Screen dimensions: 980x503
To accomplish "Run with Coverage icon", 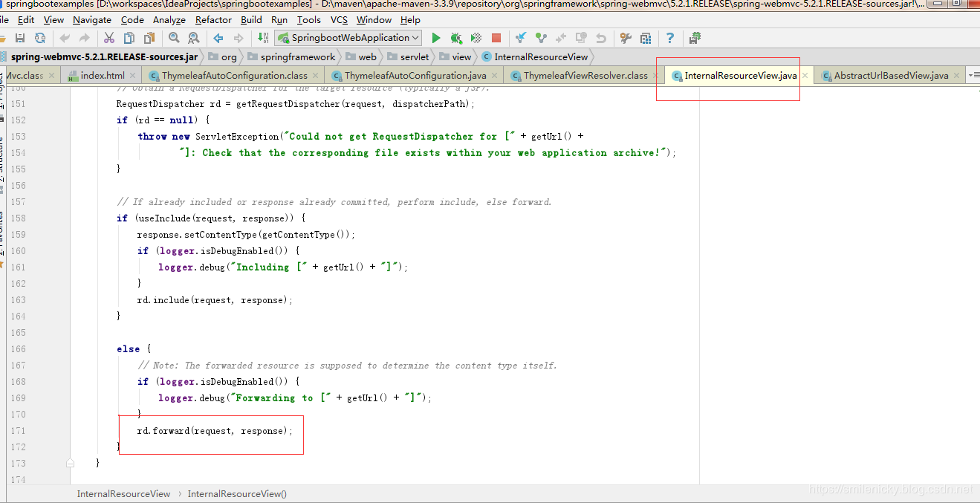I will pyautogui.click(x=476, y=38).
